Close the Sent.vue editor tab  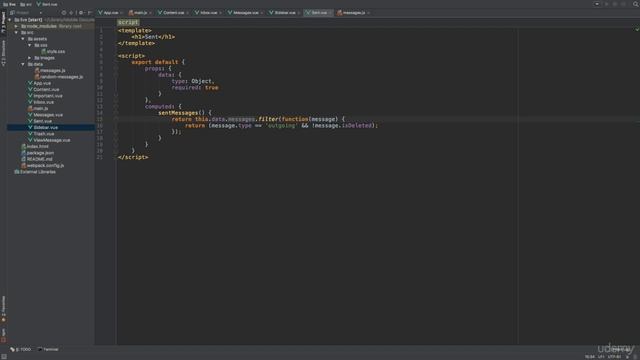click(330, 13)
